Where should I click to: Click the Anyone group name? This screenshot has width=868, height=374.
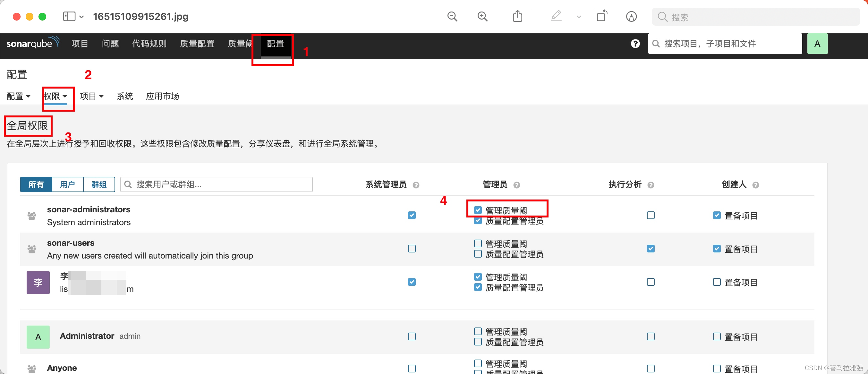point(62,368)
